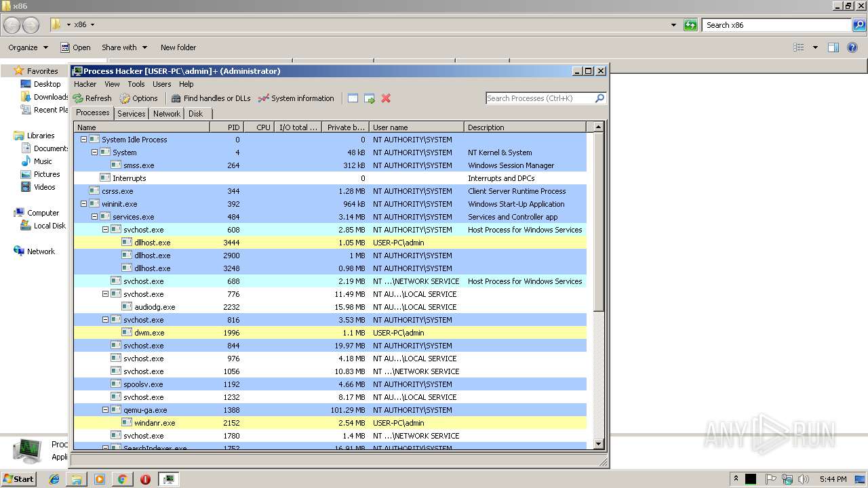
Task: Open Internet Explorer from taskbar
Action: (54, 479)
